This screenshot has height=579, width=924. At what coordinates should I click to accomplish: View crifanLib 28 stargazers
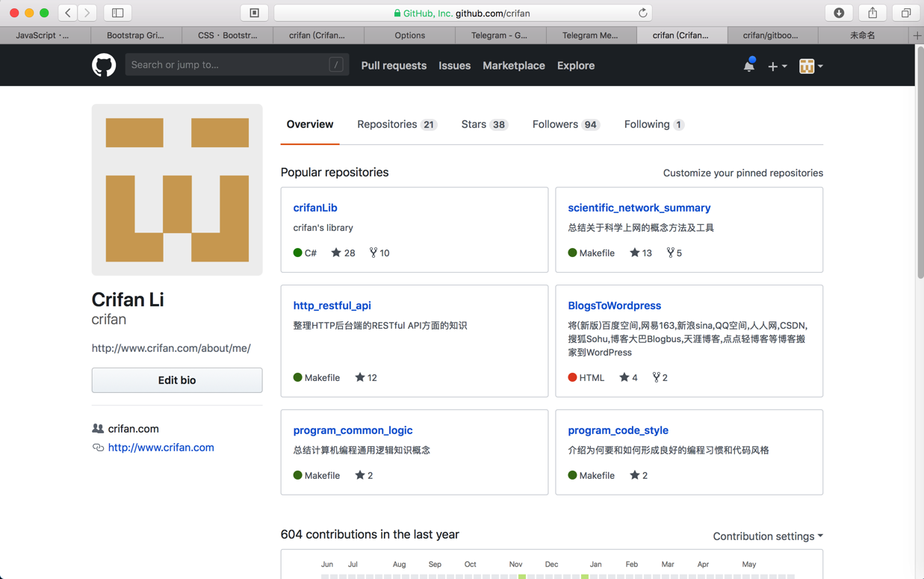click(x=344, y=253)
